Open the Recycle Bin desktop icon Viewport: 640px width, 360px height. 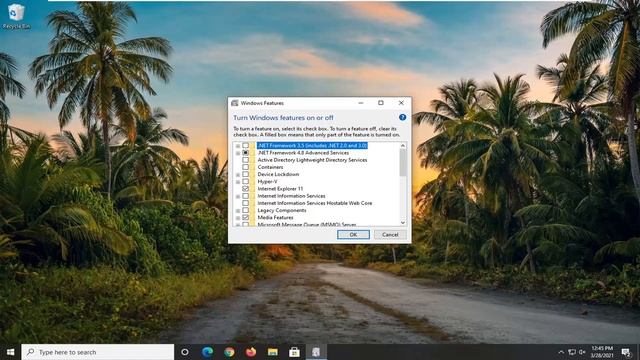coord(16,16)
